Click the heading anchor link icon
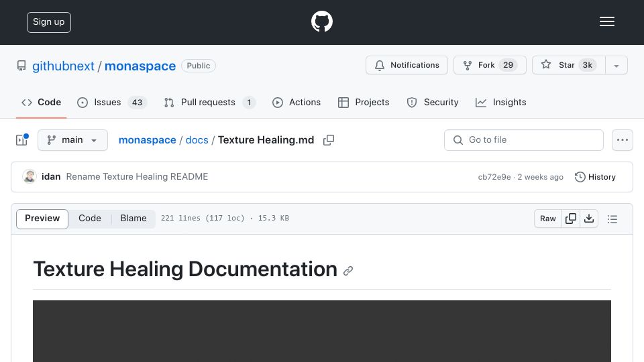Viewport: 644px width, 362px height. pos(348,271)
